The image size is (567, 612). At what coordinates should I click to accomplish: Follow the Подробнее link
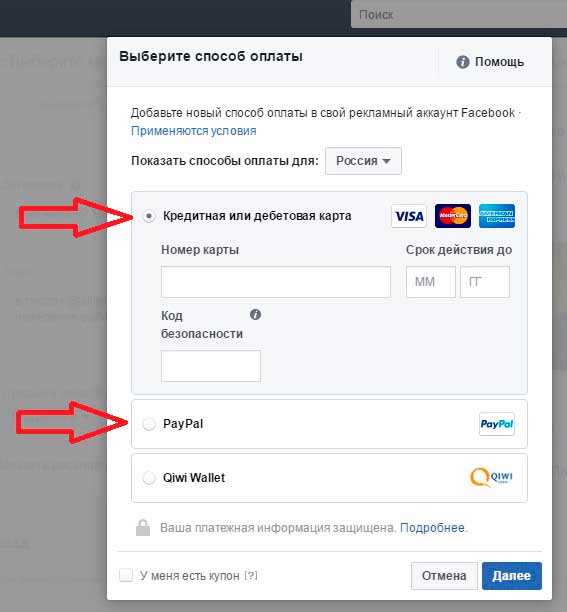coord(432,528)
